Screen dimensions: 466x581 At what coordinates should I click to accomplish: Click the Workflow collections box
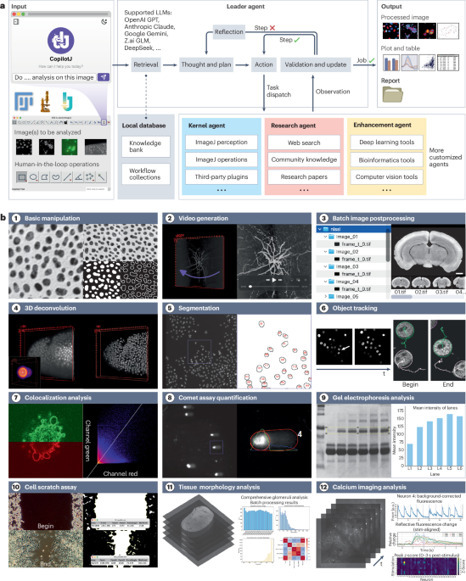pyautogui.click(x=146, y=174)
